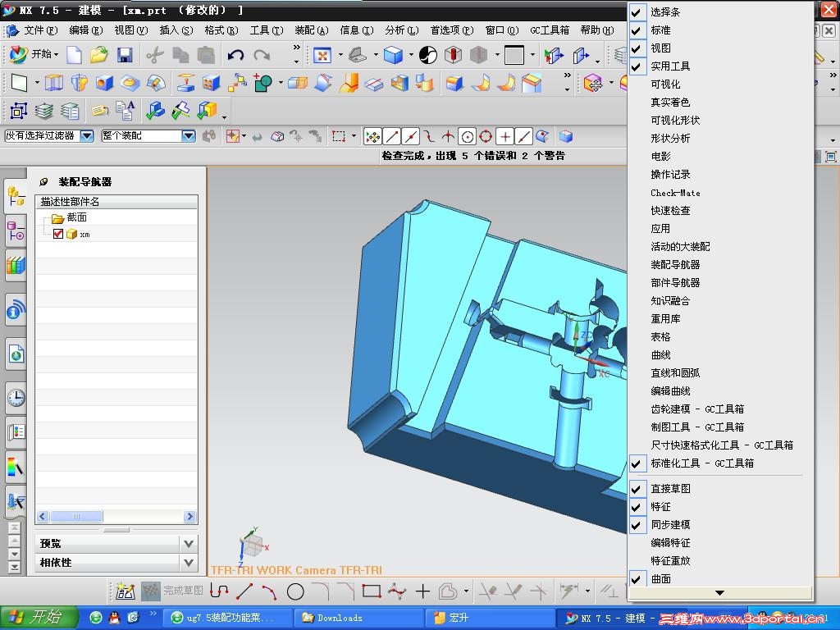Click the Fit view icon
This screenshot has height=630, width=840.
point(322,55)
